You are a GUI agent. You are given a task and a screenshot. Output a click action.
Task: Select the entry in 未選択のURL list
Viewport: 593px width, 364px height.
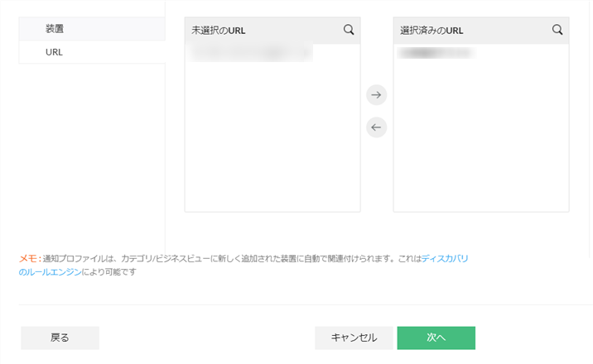click(x=250, y=54)
